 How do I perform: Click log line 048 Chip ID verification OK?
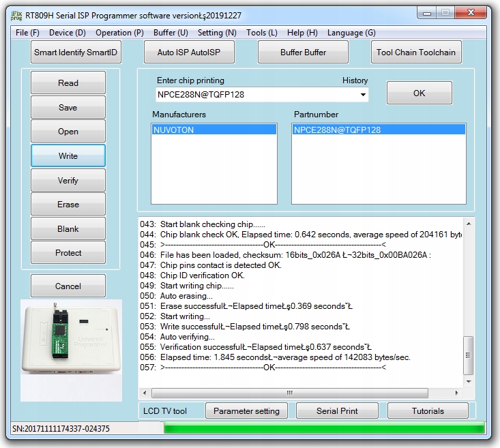[x=192, y=275]
